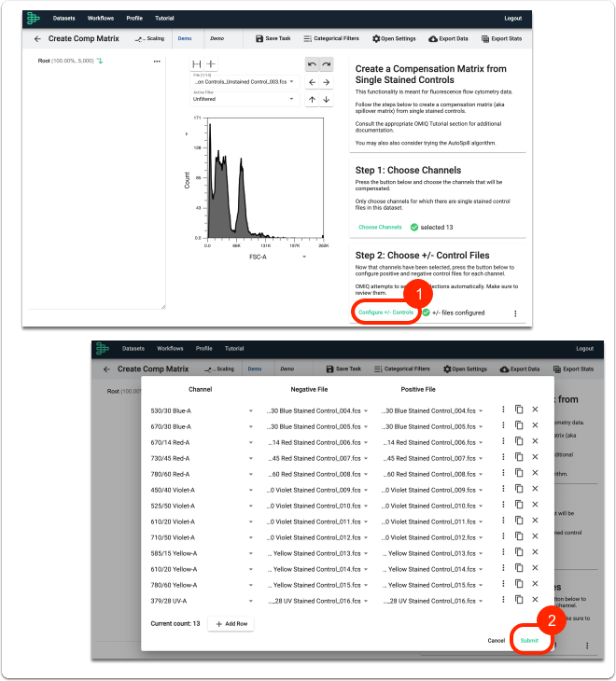Open Workflows in the upper window navbar
This screenshot has height=681, width=616.
point(101,19)
